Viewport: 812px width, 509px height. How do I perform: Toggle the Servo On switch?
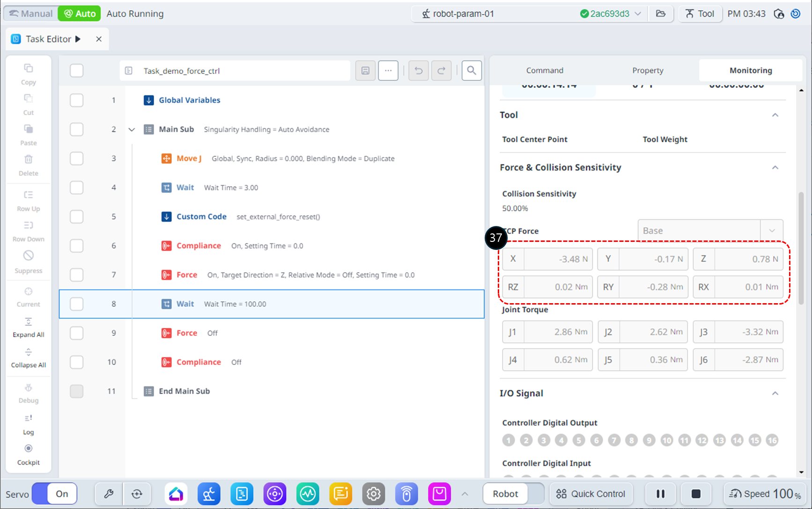coord(55,494)
